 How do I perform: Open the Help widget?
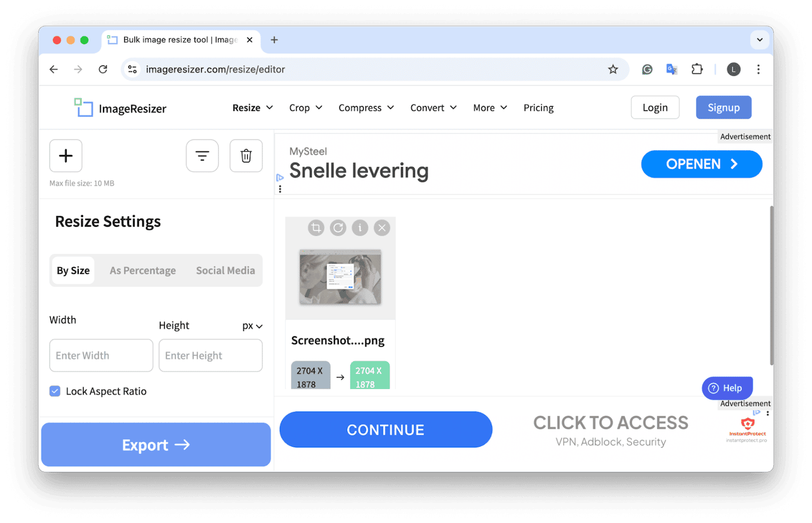point(727,388)
